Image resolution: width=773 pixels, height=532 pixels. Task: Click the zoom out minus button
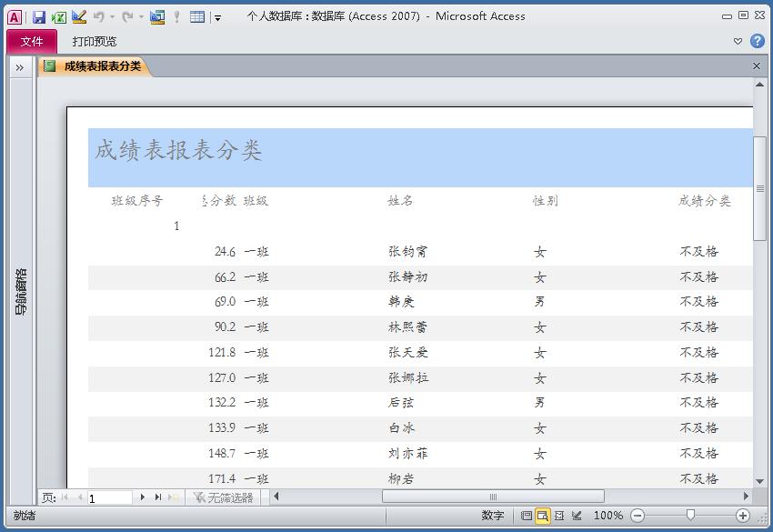[x=637, y=516]
